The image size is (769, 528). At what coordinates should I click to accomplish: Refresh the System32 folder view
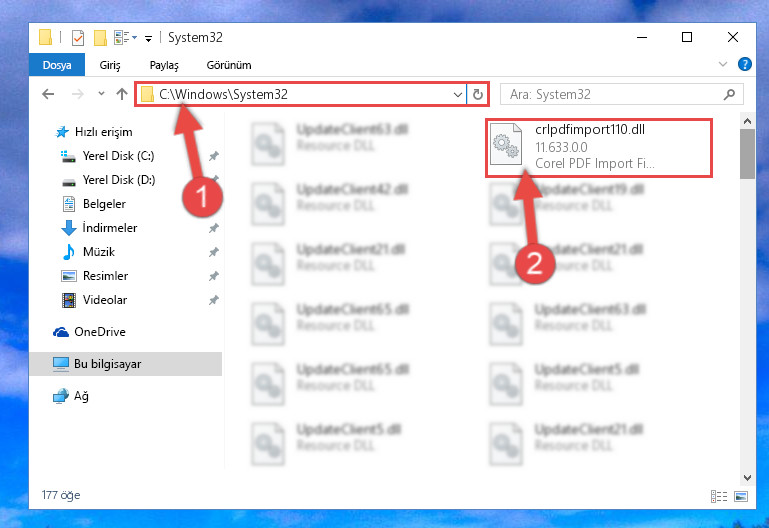(478, 94)
